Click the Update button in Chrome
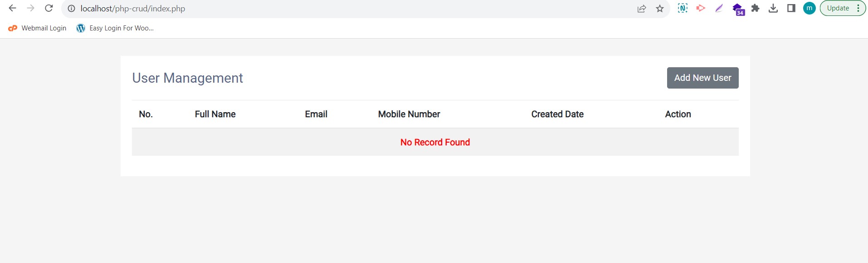Viewport: 868px width, 263px height. 838,8
